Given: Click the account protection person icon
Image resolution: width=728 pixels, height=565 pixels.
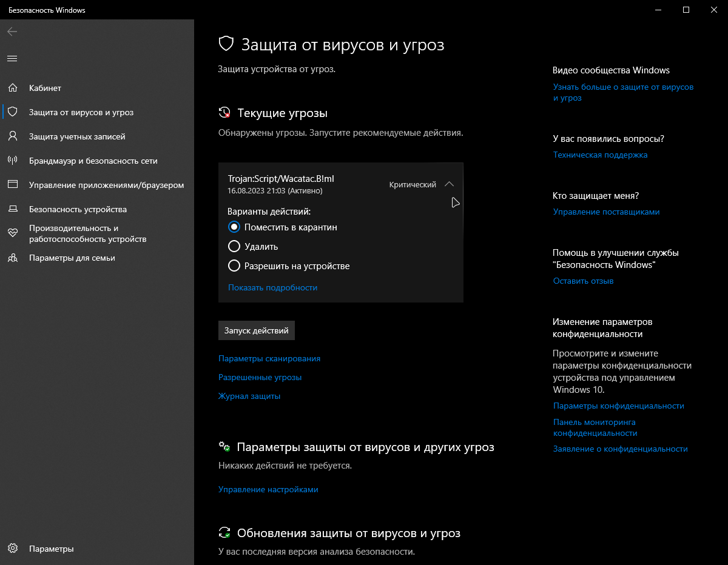Looking at the screenshot, I should 12,136.
